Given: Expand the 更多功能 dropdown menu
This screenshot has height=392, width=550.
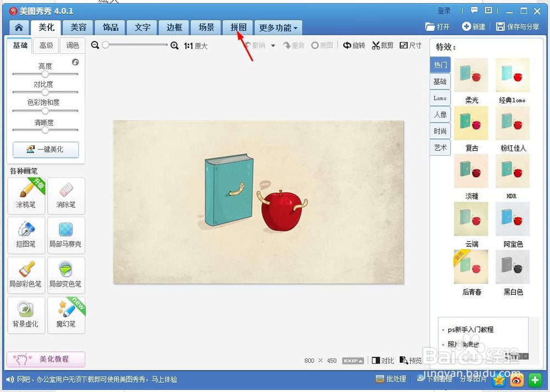Looking at the screenshot, I should pyautogui.click(x=278, y=27).
